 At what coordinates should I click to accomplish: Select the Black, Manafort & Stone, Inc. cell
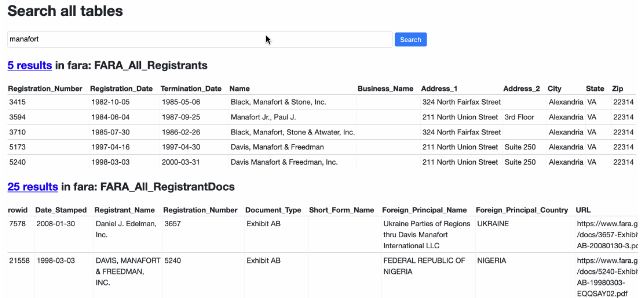[278, 102]
